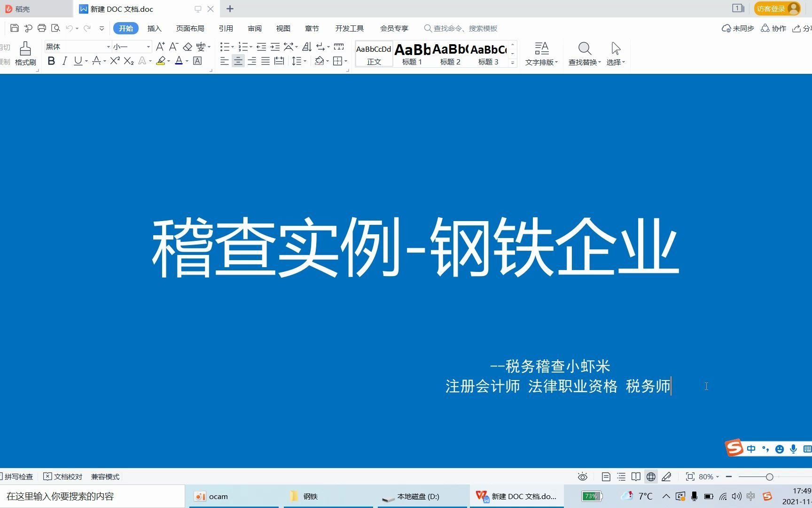Select center alignment
The width and height of the screenshot is (812, 508).
click(x=238, y=61)
